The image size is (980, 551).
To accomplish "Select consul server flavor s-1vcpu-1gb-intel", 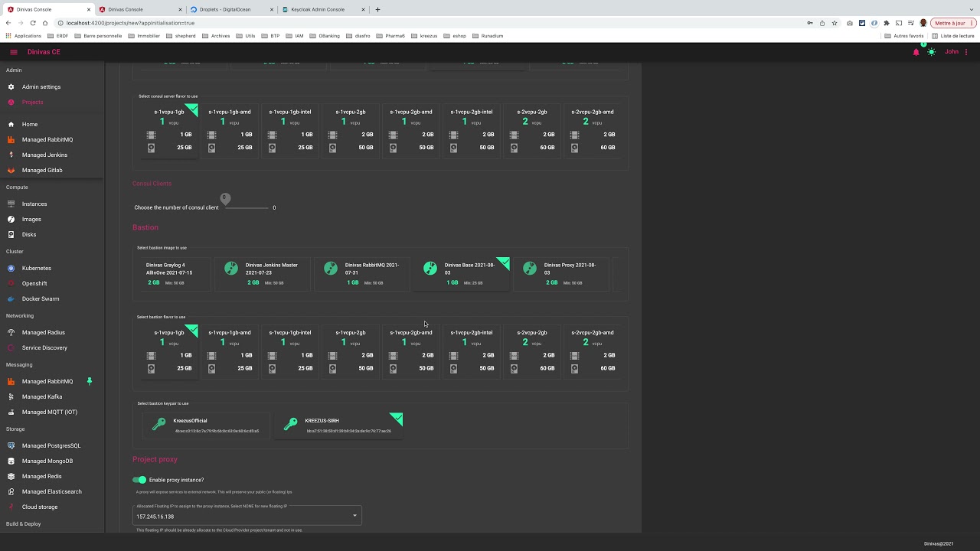I will (290, 130).
